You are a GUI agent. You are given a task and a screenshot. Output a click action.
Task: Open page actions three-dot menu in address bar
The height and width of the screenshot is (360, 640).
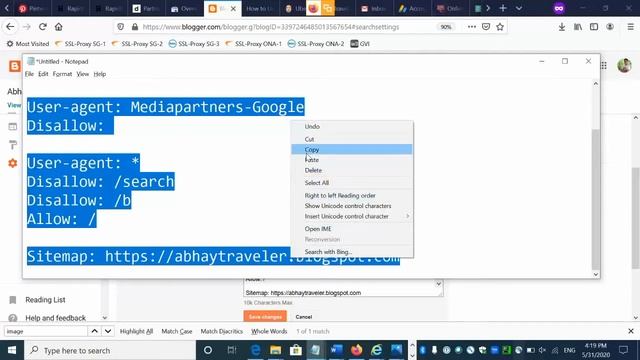click(472, 27)
